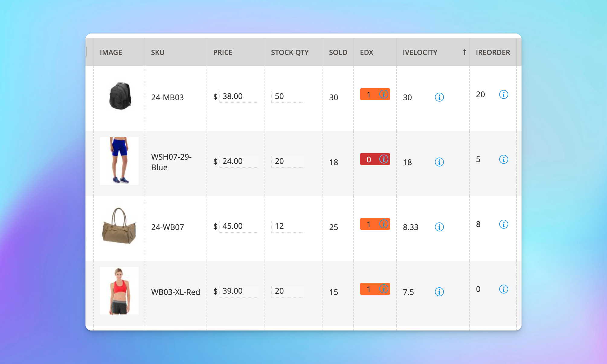This screenshot has width=607, height=364.
Task: Open the tan tote bag thumbnail
Action: coord(119,226)
